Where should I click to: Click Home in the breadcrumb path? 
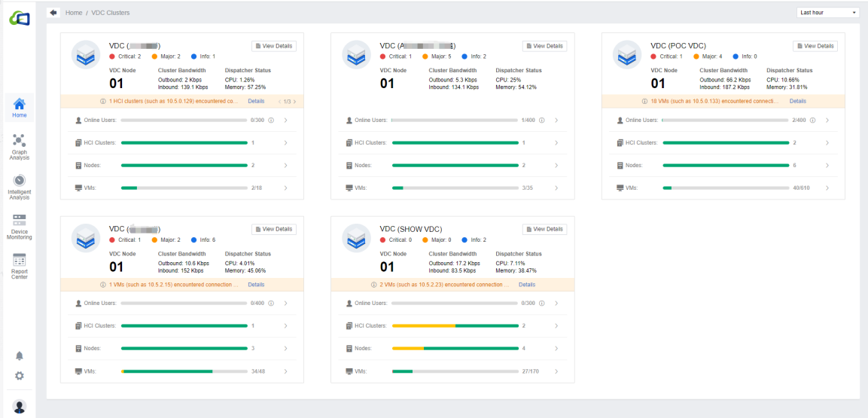(74, 13)
